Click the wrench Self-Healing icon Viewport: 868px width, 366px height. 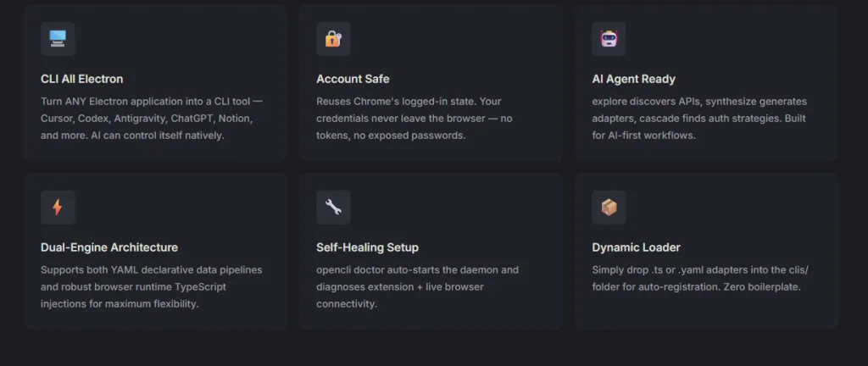[333, 208]
